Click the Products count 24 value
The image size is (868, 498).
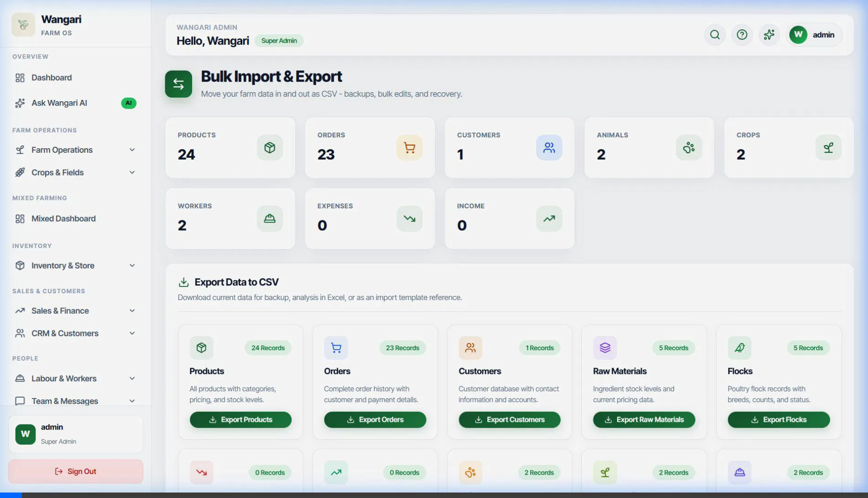point(186,155)
